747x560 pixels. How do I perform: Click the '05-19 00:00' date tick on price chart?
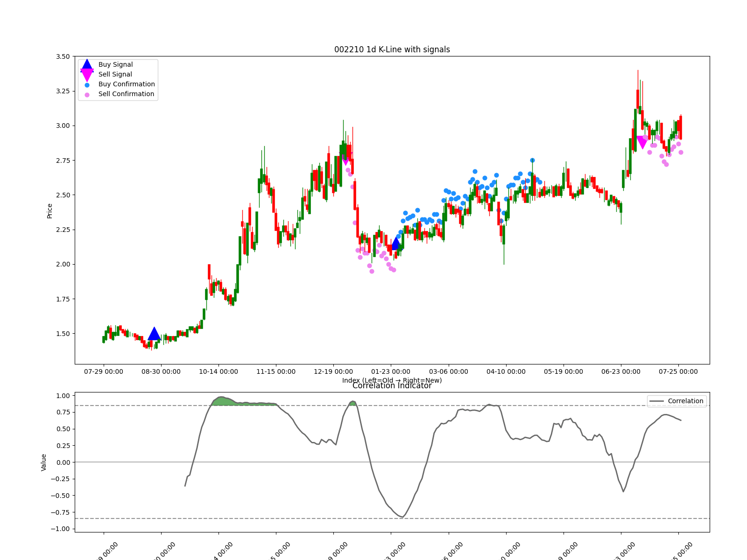coord(564,372)
